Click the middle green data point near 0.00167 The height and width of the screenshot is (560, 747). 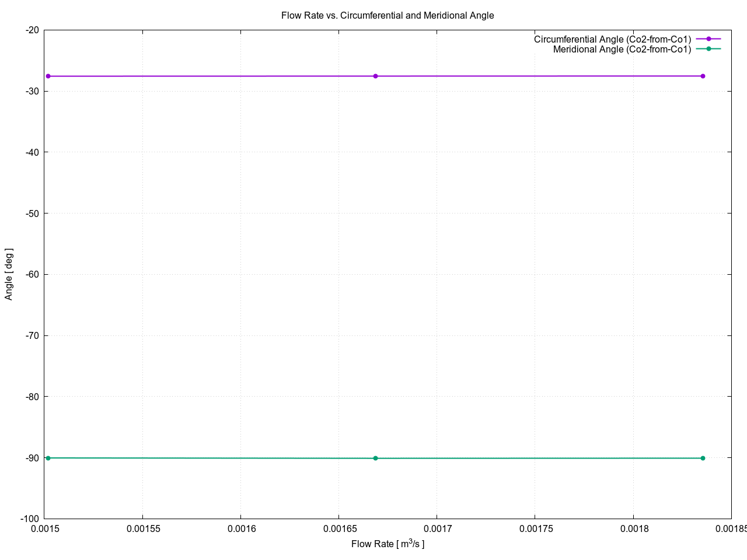(x=375, y=459)
